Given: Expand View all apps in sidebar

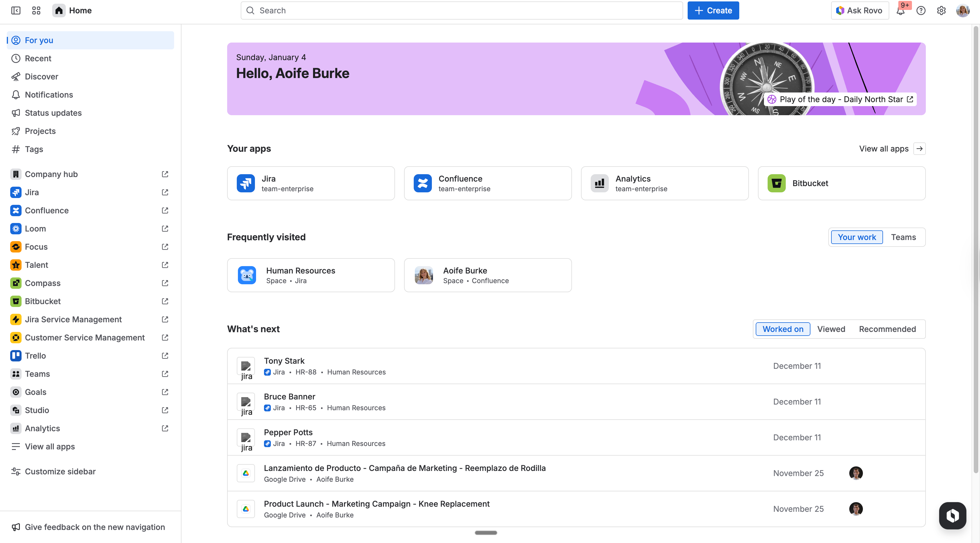Looking at the screenshot, I should (x=49, y=446).
